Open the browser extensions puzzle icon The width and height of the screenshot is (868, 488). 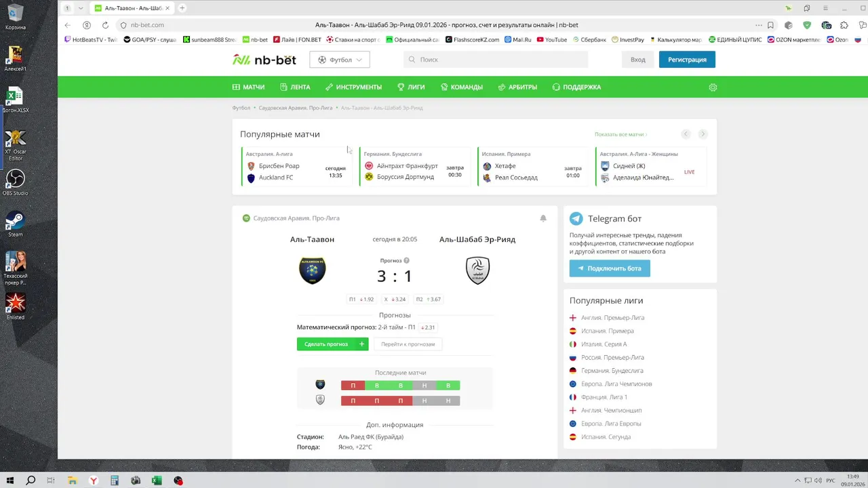(x=844, y=25)
